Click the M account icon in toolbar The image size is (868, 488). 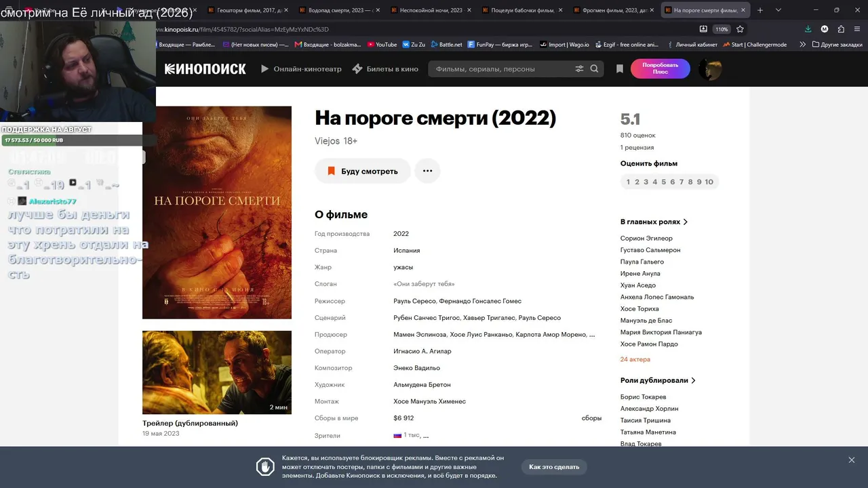825,29
